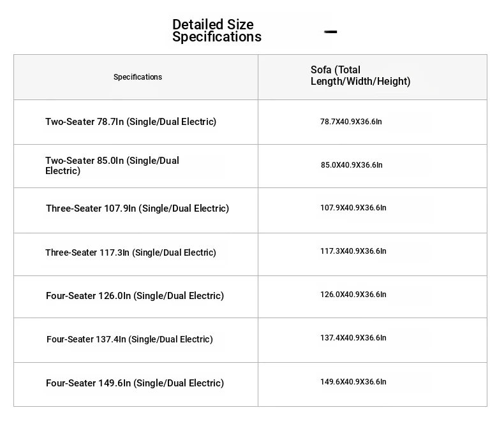Click the Sofa Total Length/Width/Height header
This screenshot has height=424, width=504.
[x=360, y=75]
